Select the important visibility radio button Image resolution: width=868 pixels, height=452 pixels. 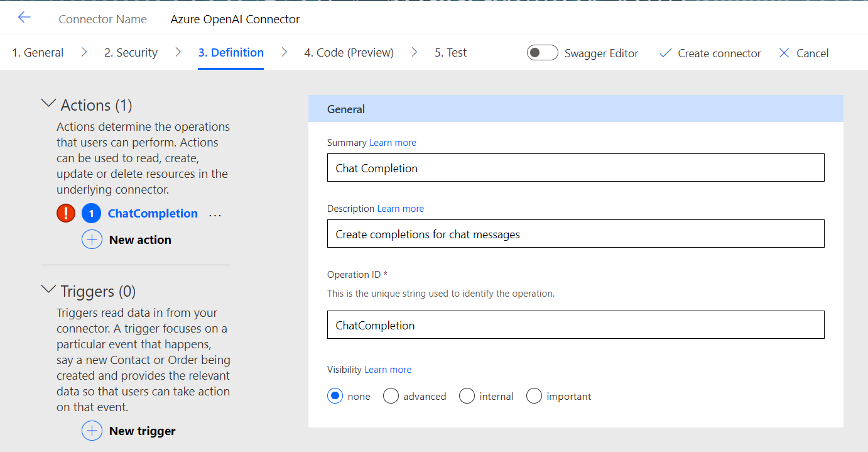(x=534, y=396)
